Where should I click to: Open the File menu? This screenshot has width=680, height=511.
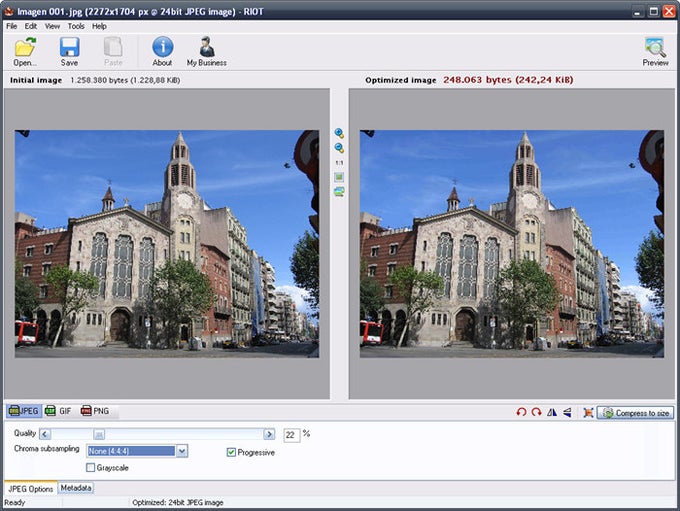coord(12,26)
